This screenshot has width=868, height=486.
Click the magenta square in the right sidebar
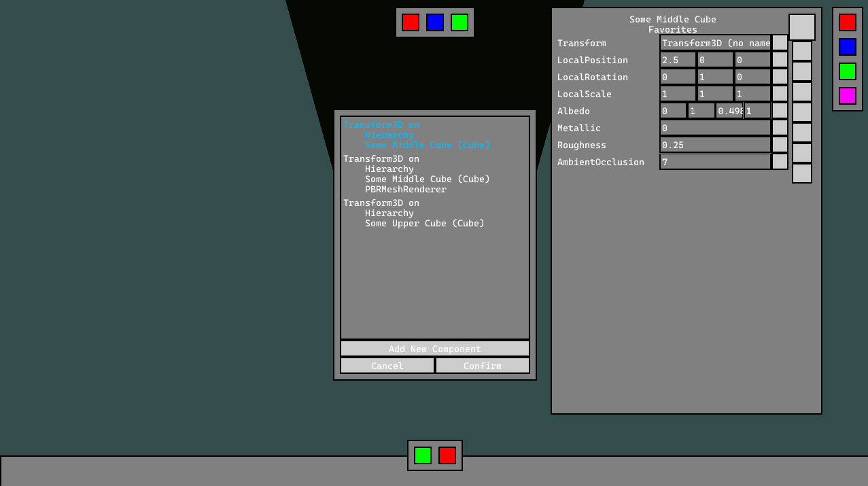(x=847, y=96)
